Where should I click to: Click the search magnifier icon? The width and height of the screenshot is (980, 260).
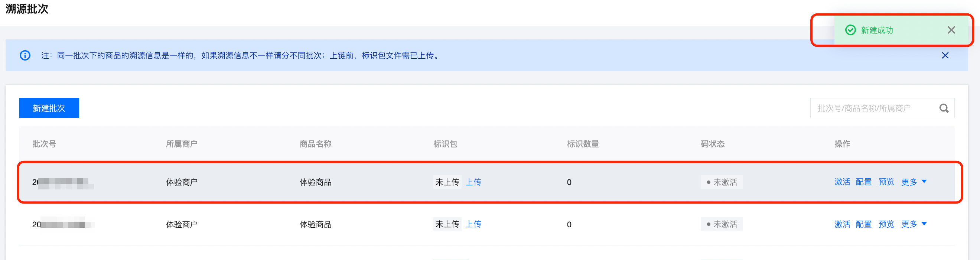point(944,108)
